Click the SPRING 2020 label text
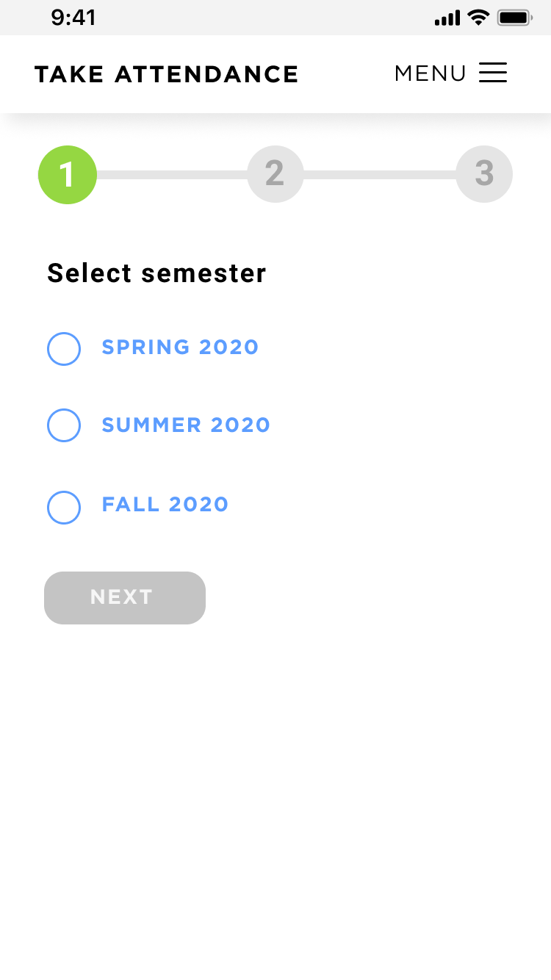Image resolution: width=551 pixels, height=980 pixels. point(180,347)
